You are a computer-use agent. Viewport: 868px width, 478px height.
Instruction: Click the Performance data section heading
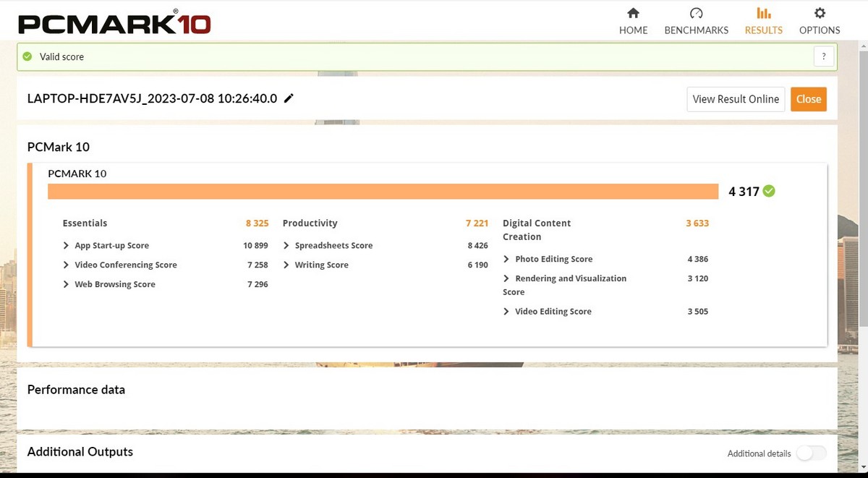[x=76, y=390]
